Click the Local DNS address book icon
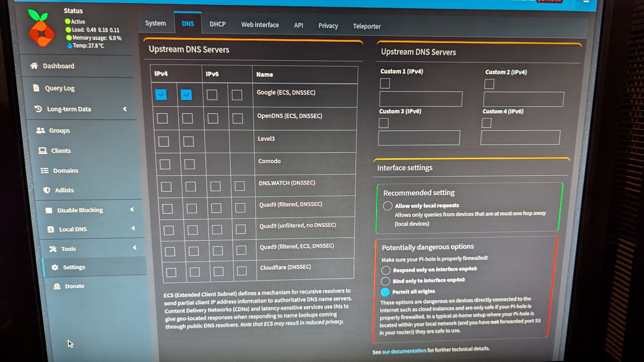The image size is (644, 362). 51,229
